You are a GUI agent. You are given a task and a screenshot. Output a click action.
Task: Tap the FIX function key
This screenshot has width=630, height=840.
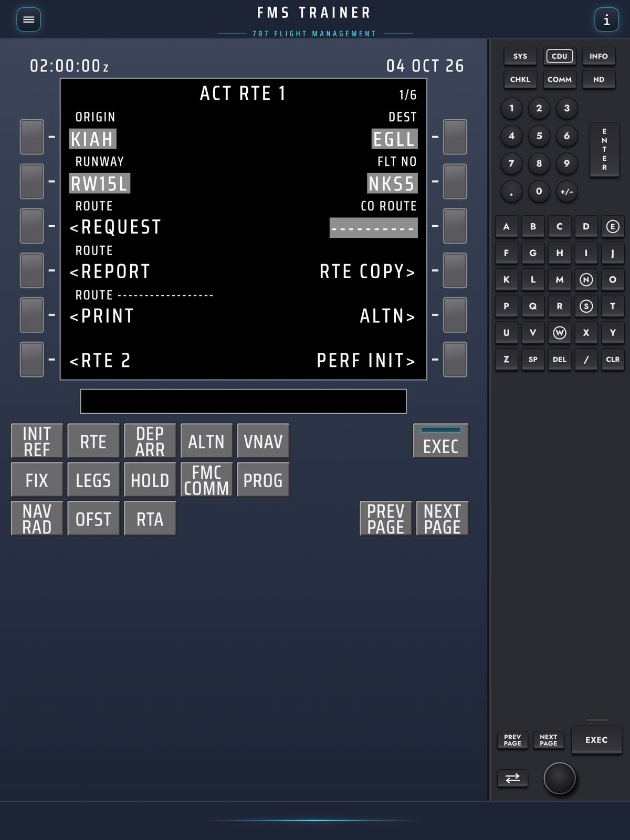click(x=37, y=480)
